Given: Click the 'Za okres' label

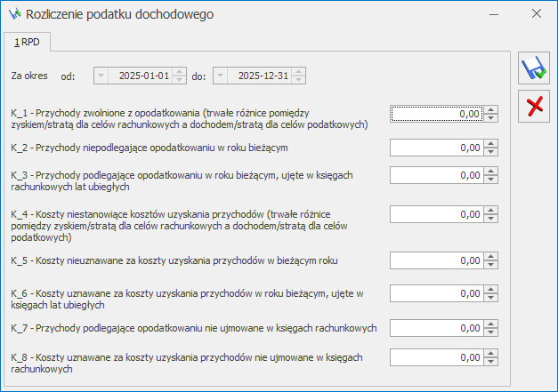Looking at the screenshot, I should 29,76.
